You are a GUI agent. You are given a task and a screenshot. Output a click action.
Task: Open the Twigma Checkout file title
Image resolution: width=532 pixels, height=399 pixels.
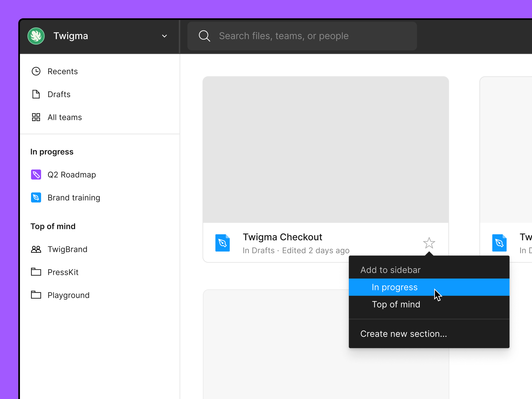coord(282,237)
